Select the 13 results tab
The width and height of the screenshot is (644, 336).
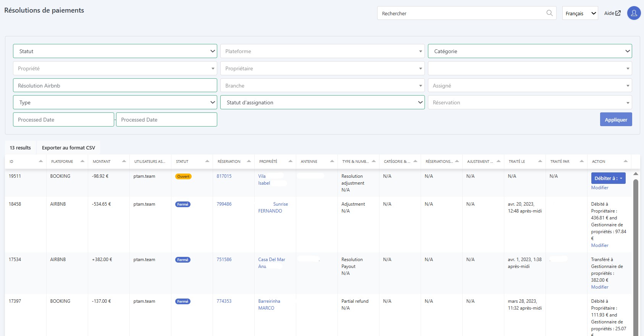[x=20, y=148]
